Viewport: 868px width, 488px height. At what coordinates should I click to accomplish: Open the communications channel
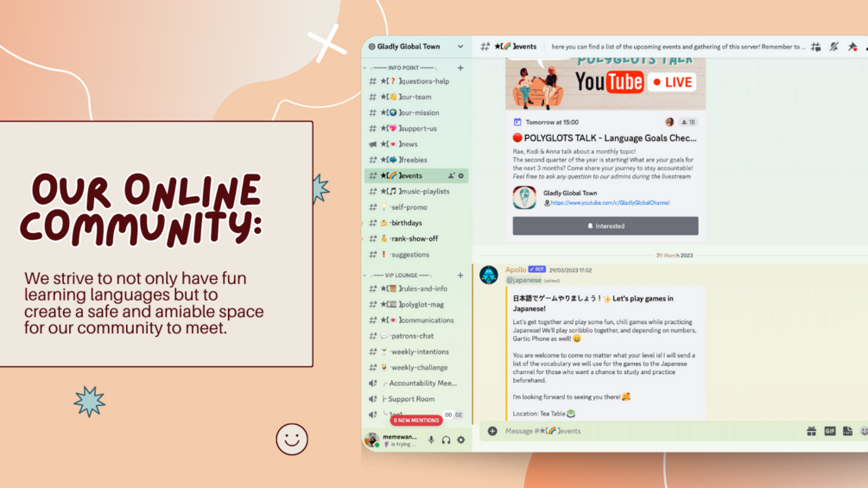point(416,320)
